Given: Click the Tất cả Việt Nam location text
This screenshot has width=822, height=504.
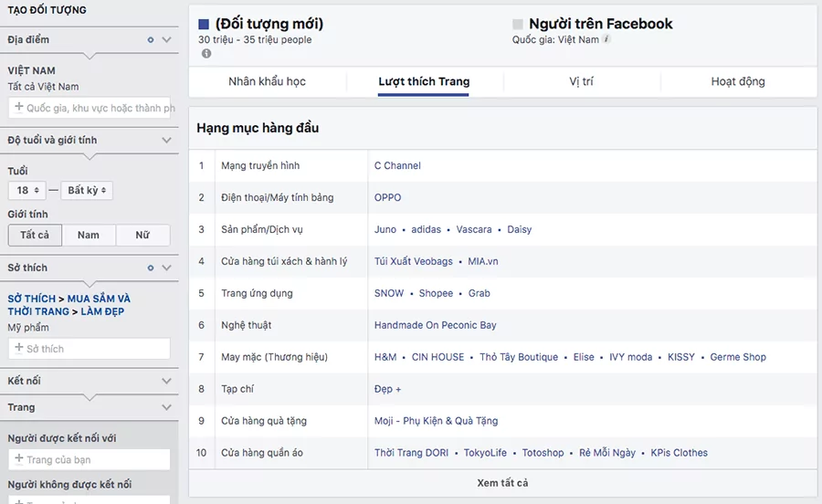Looking at the screenshot, I should point(43,87).
